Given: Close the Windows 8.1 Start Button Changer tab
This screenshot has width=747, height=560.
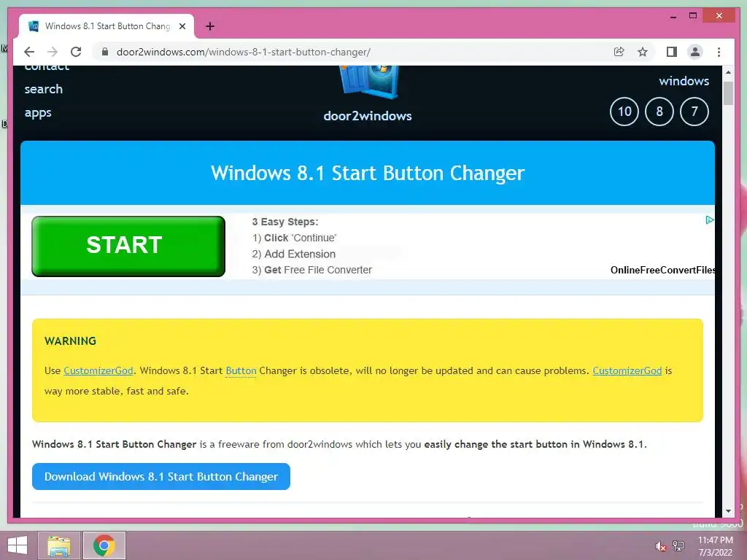Looking at the screenshot, I should 182,26.
